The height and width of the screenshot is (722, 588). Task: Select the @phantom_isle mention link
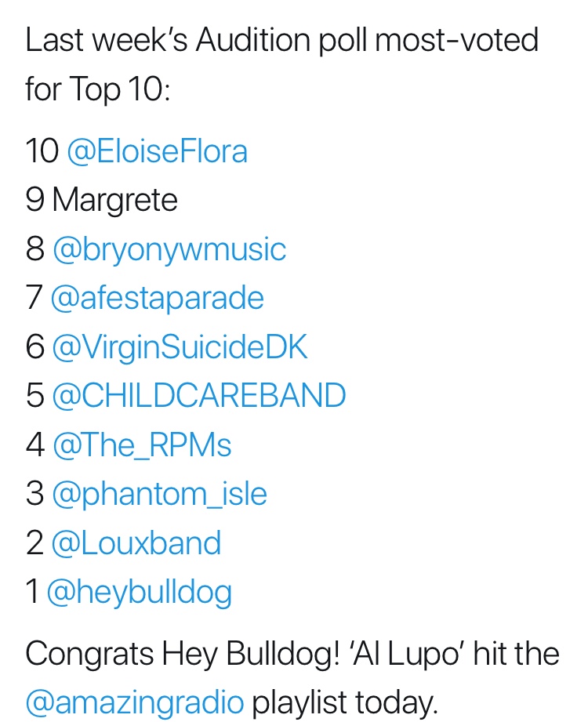click(159, 494)
